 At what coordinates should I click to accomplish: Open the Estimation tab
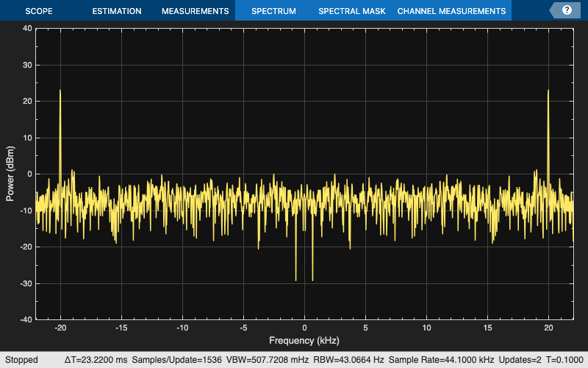117,11
